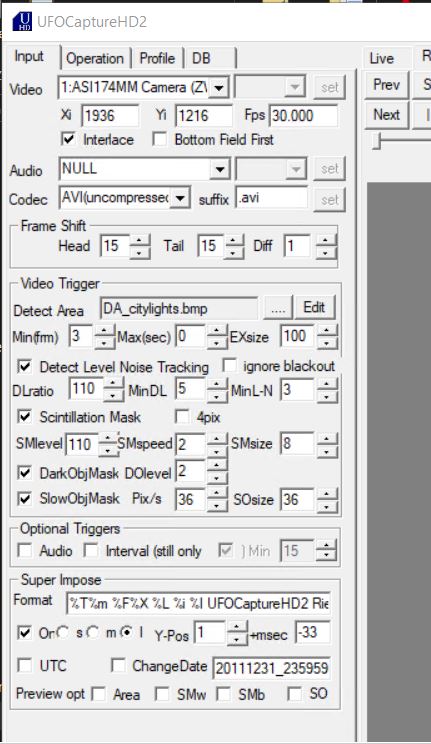Image resolution: width=431 pixels, height=744 pixels.
Task: Select the 'm' superimpose size radio
Action: click(93, 632)
